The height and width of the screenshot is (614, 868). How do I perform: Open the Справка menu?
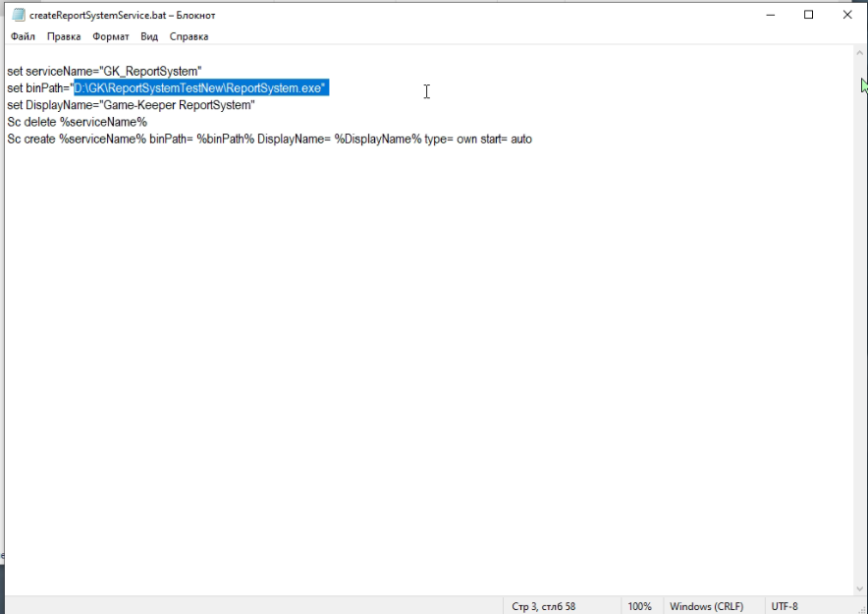click(189, 36)
